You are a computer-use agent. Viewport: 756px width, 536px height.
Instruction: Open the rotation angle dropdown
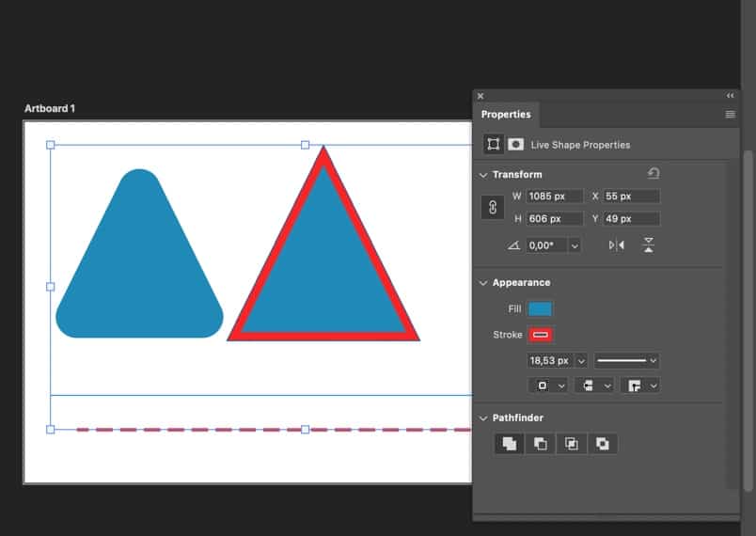pyautogui.click(x=575, y=245)
